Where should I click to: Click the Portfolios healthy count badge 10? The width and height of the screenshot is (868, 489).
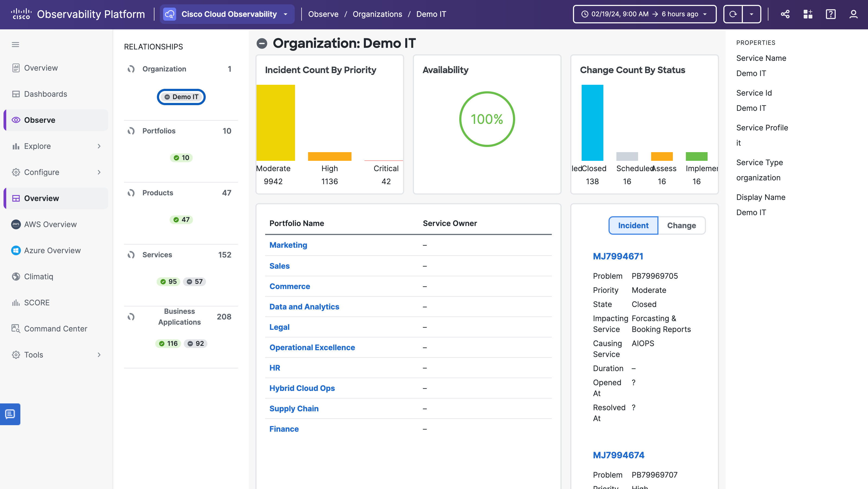pos(181,158)
